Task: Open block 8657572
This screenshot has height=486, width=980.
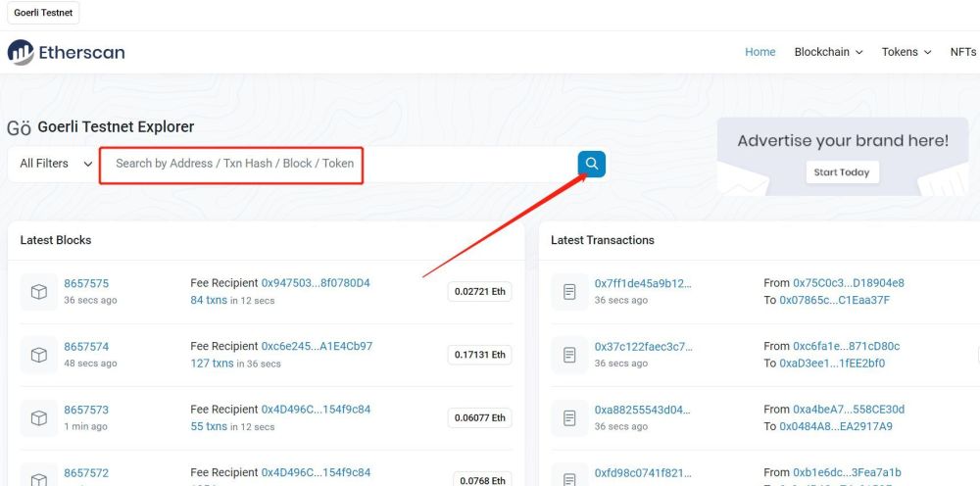Action: 86,473
